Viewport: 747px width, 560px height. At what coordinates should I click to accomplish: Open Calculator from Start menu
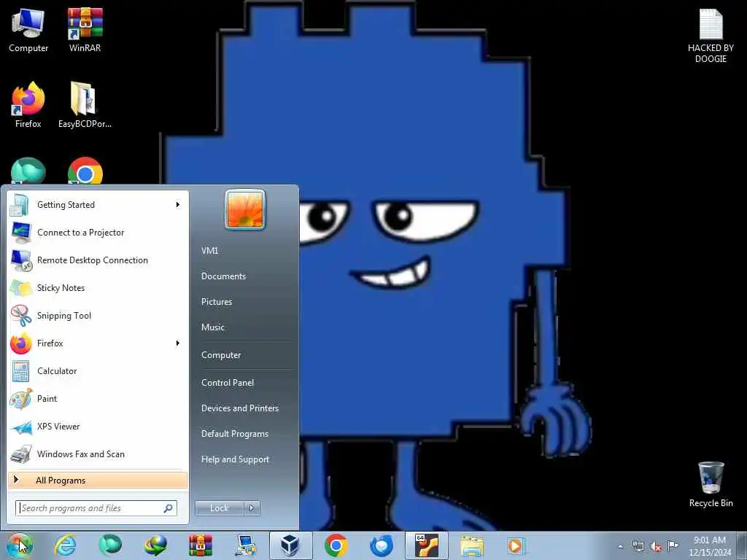pos(98,371)
